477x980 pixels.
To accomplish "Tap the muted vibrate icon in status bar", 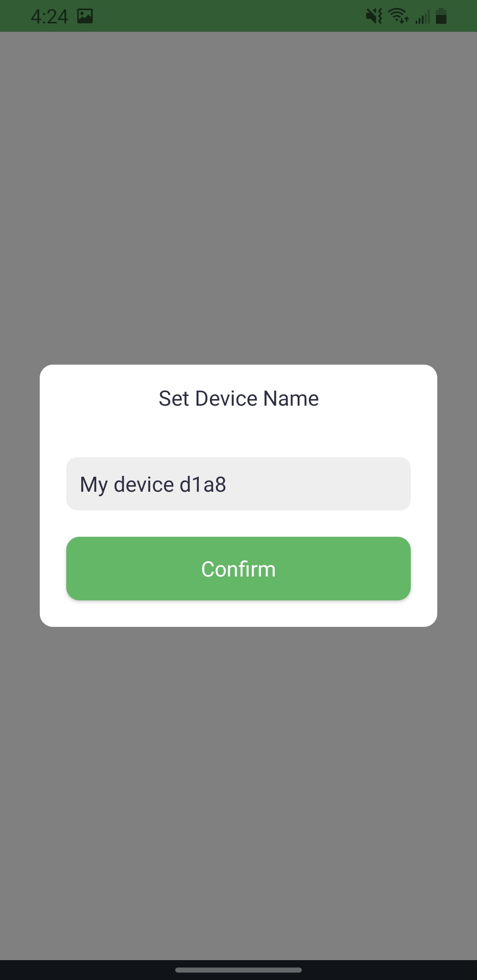I will click(x=374, y=16).
